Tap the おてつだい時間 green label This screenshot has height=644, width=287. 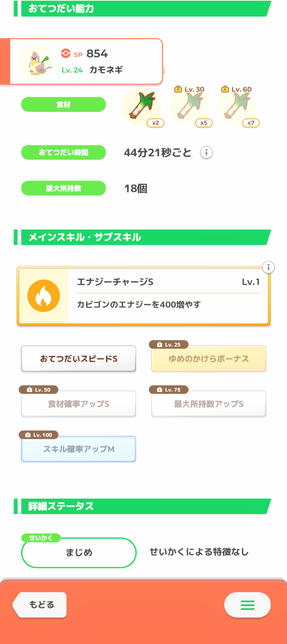(64, 152)
